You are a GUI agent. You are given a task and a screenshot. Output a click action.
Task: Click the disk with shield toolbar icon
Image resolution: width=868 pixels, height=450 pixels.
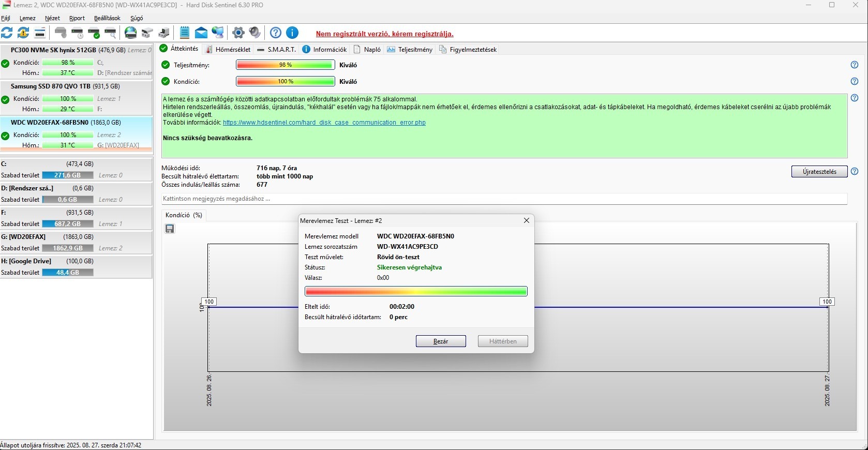(x=61, y=33)
